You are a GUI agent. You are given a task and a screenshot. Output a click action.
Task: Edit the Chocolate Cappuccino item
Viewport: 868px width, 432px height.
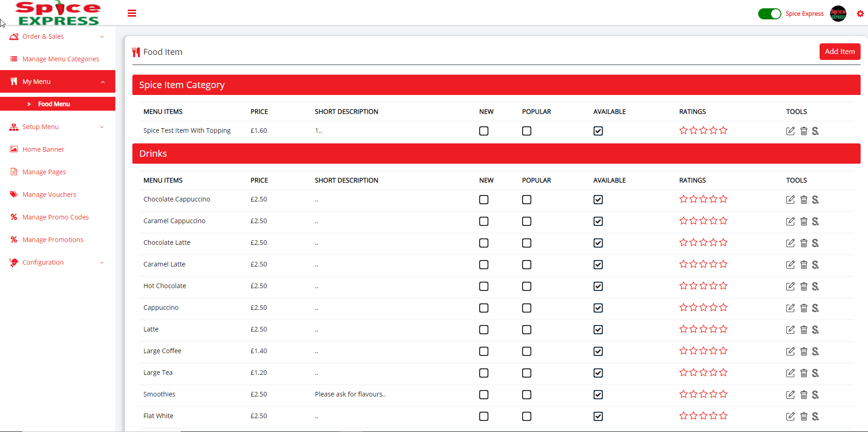[790, 200]
